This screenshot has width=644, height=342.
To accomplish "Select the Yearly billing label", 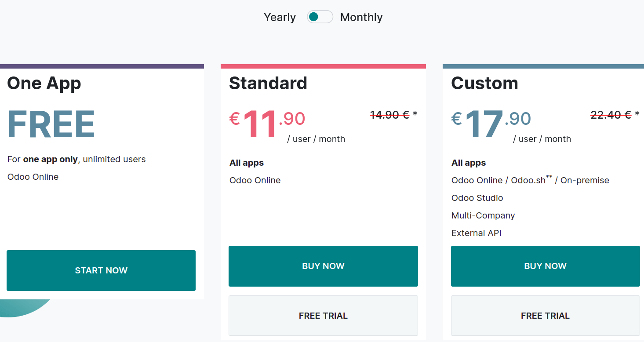I will click(x=280, y=17).
